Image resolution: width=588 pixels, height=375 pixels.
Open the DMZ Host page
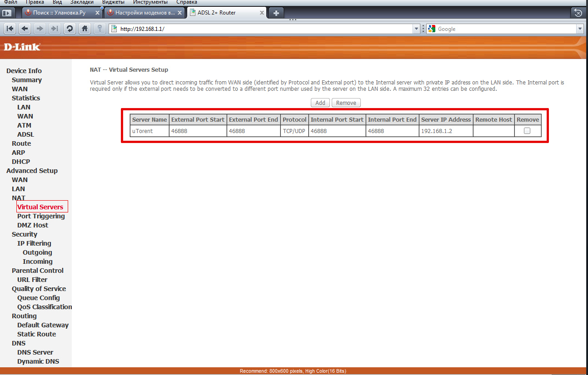(33, 225)
